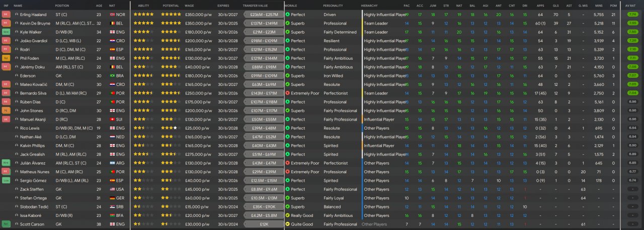Click the green Wnt badge beside Kyle Walker
644x230 pixels.
pyautogui.click(x=6, y=32)
